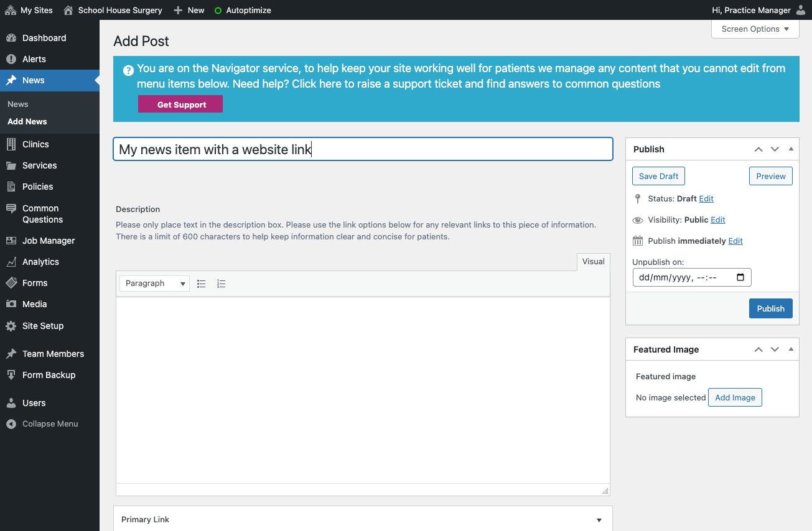This screenshot has width=812, height=531.
Task: Open Users in the sidebar
Action: (50, 403)
